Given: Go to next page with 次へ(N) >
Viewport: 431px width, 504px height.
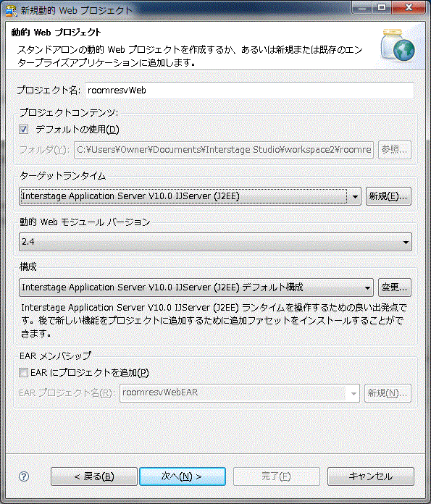Looking at the screenshot, I should click(183, 476).
